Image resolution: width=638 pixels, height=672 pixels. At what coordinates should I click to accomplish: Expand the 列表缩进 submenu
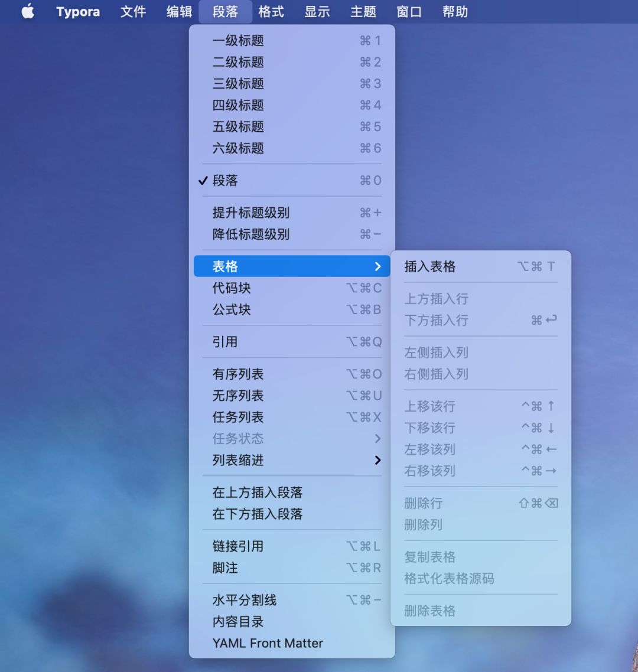click(x=292, y=460)
